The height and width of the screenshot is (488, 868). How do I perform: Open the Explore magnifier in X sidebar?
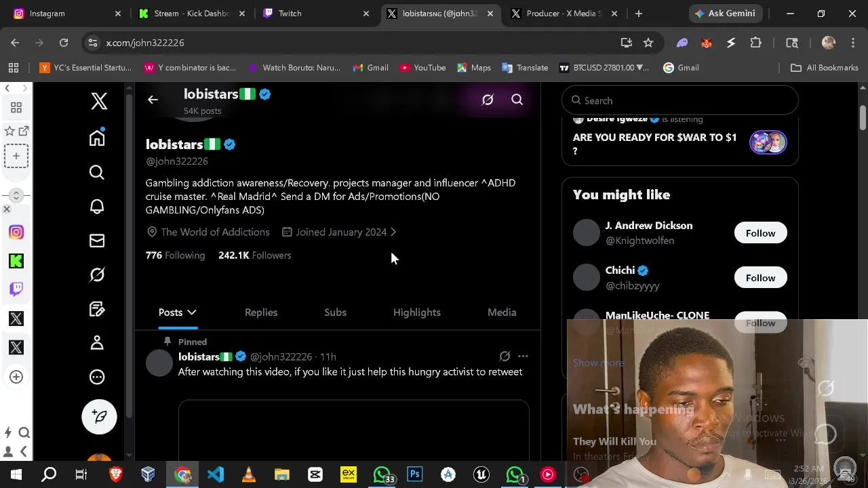click(97, 172)
